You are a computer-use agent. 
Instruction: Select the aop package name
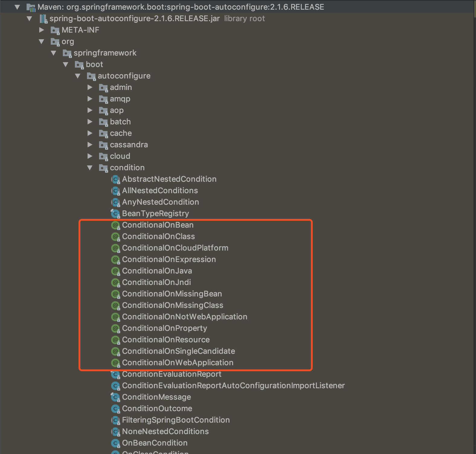(x=117, y=110)
